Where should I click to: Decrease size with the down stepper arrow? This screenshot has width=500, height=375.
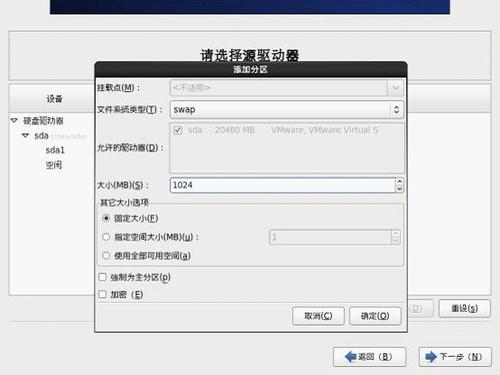point(399,189)
